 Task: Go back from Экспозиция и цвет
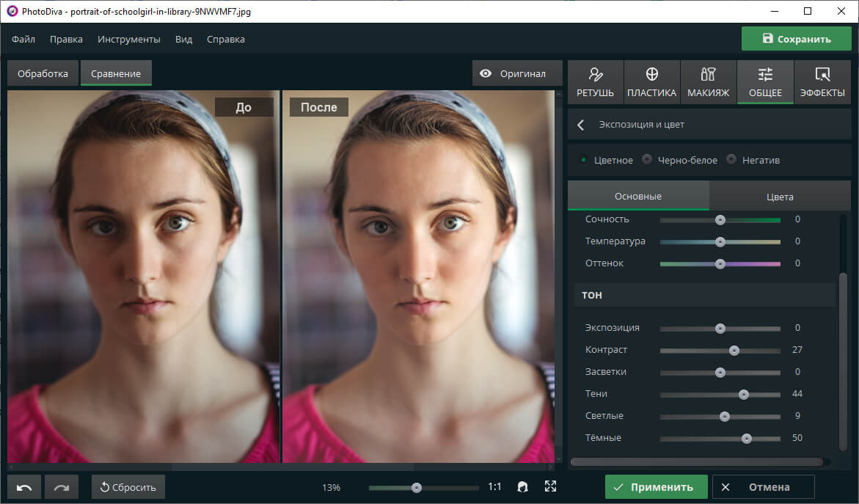[x=581, y=125]
